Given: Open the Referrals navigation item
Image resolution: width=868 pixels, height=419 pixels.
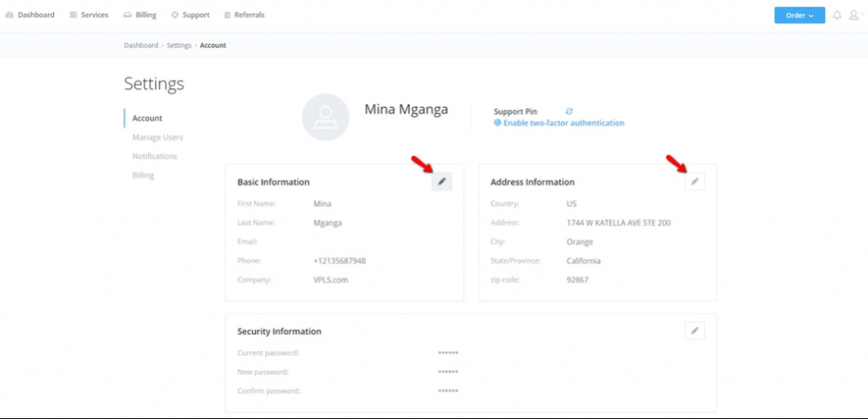Looking at the screenshot, I should click(x=244, y=15).
